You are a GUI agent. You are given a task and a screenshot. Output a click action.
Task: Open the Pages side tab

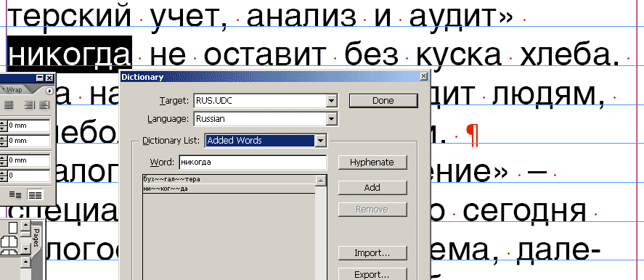point(36,237)
